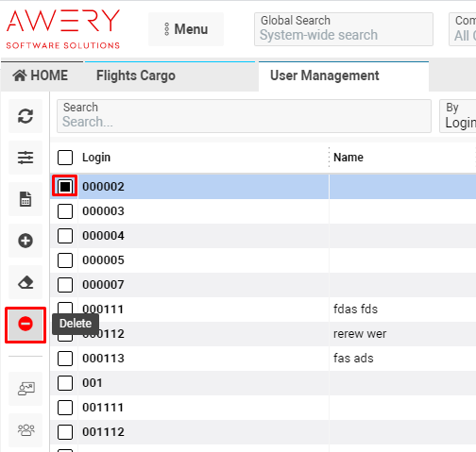
Task: Open the Company dropdown at top right
Action: pos(463,29)
